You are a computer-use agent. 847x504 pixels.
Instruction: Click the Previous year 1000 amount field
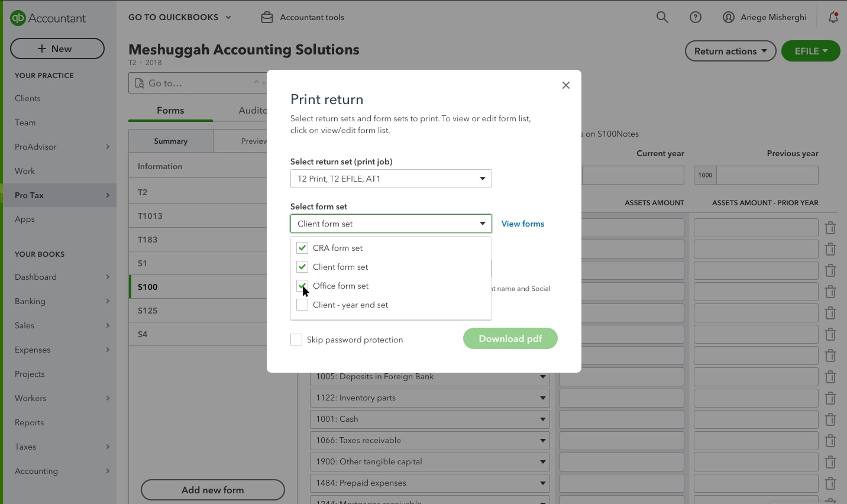click(767, 175)
